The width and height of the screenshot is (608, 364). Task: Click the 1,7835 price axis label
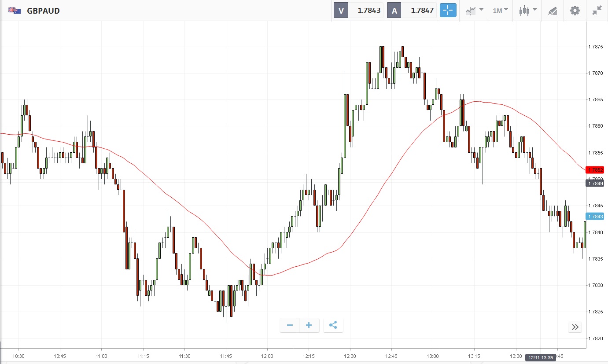click(x=596, y=259)
